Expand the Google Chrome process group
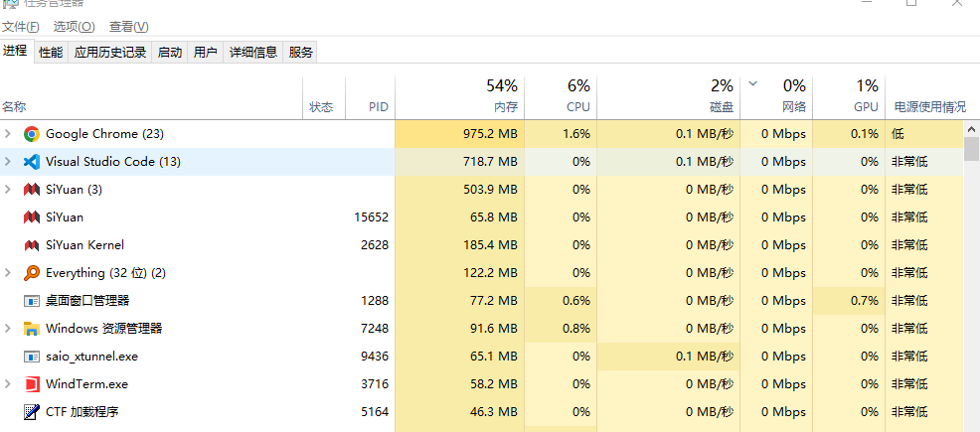Screen dimensions: 980x432 click(x=8, y=134)
